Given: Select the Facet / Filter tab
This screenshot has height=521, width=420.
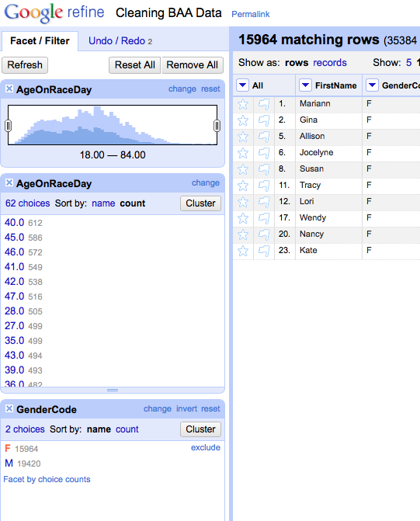Looking at the screenshot, I should click(40, 41).
